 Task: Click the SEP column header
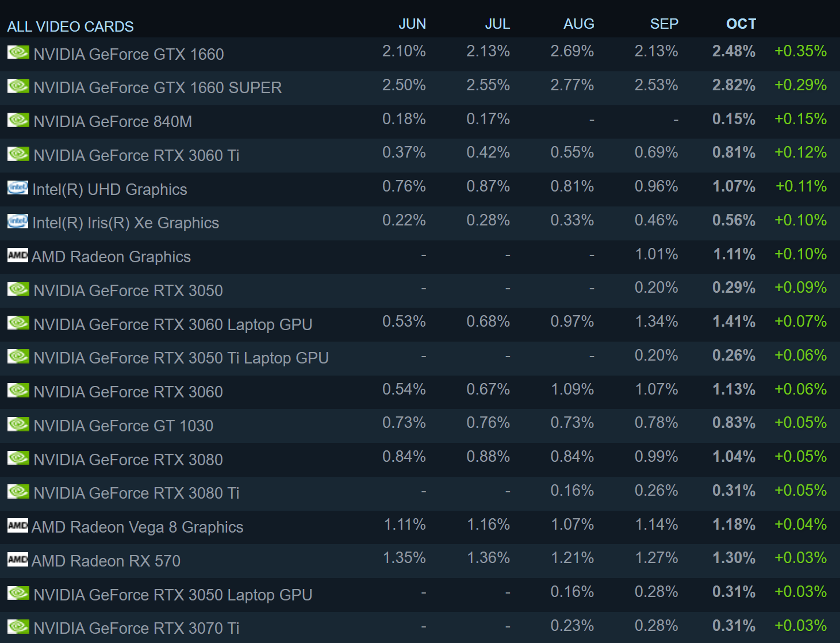pyautogui.click(x=664, y=24)
